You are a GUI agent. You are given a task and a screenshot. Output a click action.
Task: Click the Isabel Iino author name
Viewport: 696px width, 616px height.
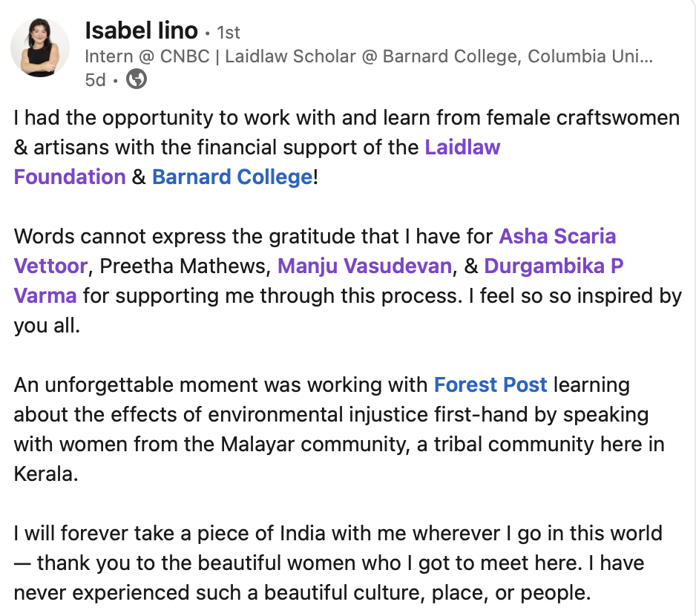pyautogui.click(x=141, y=31)
